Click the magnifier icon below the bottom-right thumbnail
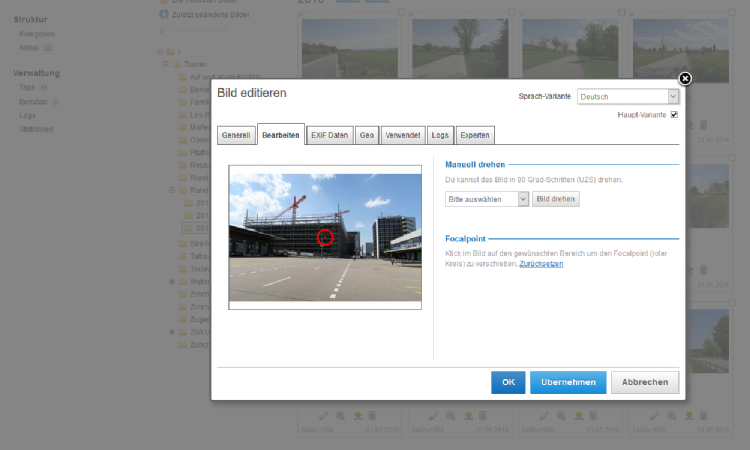750x450 pixels. coord(671,416)
